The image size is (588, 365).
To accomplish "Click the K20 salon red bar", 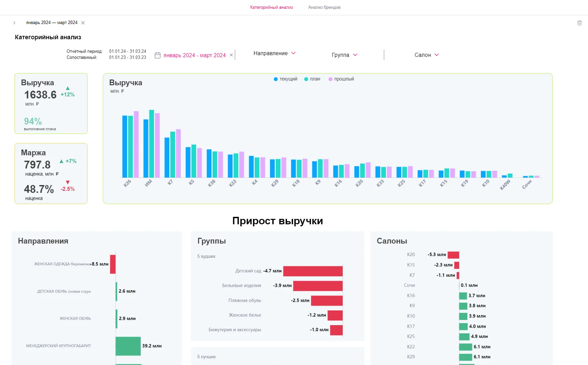I will click(x=453, y=255).
